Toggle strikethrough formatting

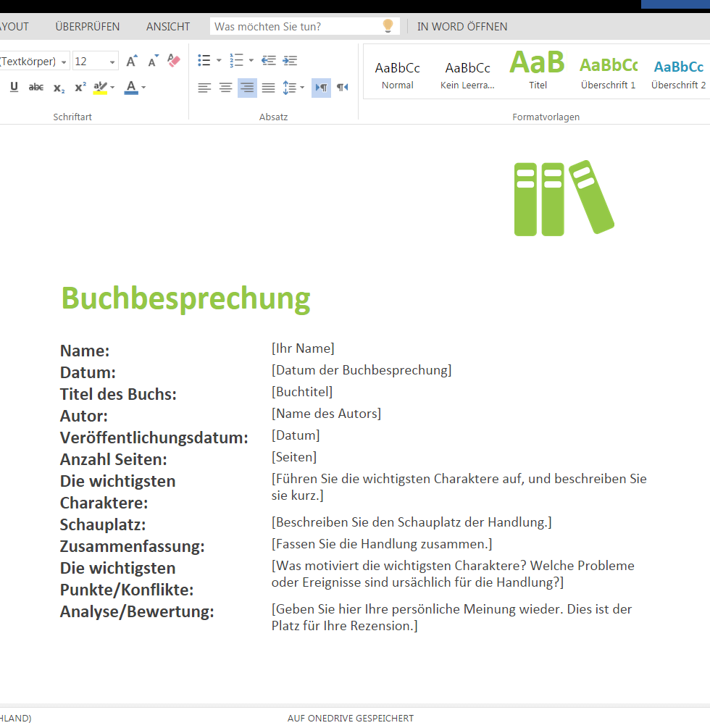(36, 88)
